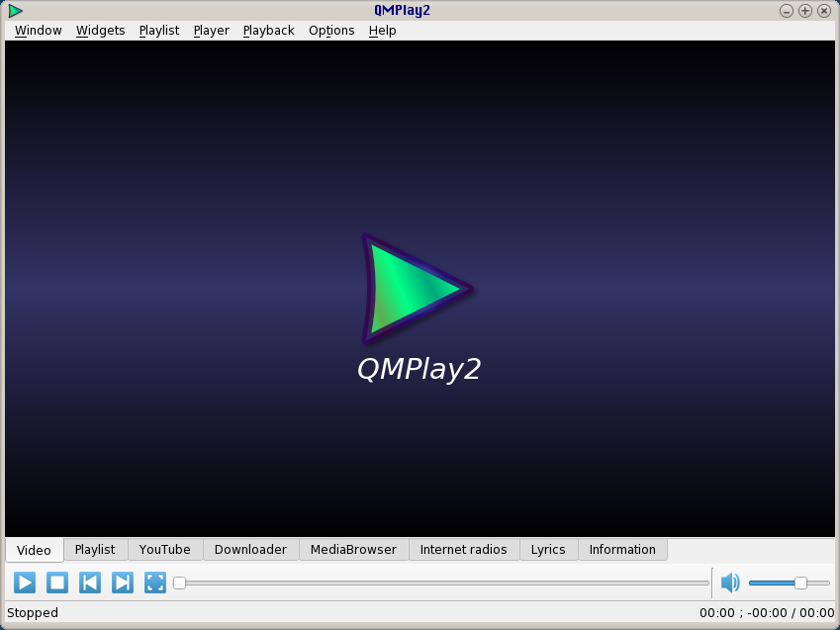Switch to the Downloader tab
Screen dimensions: 840x630
pos(250,550)
